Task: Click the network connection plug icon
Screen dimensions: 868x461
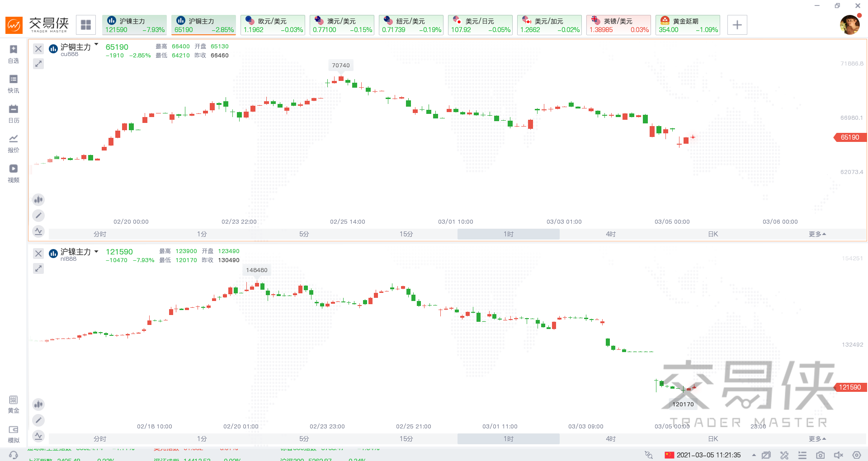Action: 649,455
